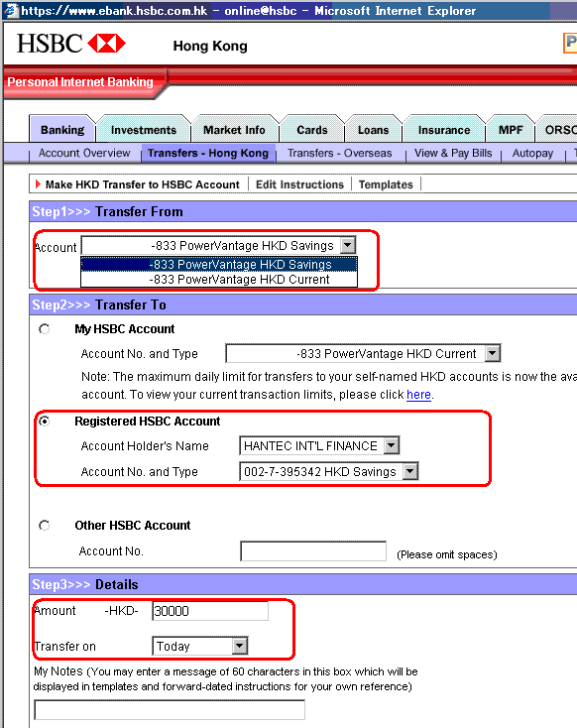Open Transfers - Hong Kong submenu
Screen dimensions: 577x728
tap(208, 153)
